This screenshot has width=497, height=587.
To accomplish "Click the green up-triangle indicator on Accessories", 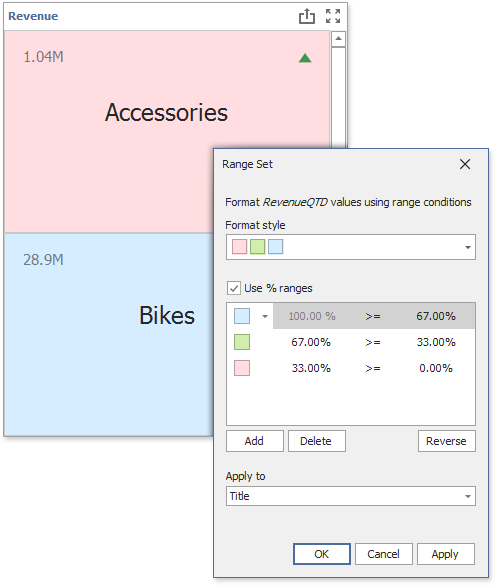I will [305, 58].
